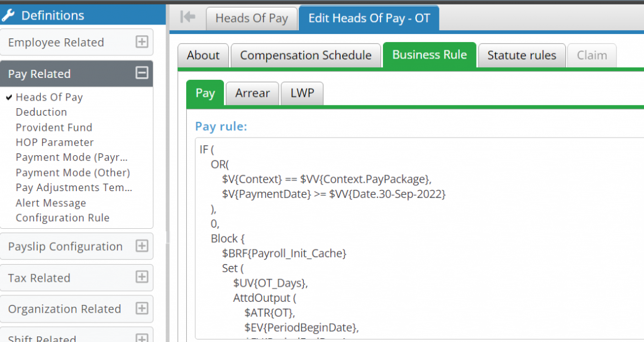Expand the Payslip Configuration section

click(x=142, y=246)
